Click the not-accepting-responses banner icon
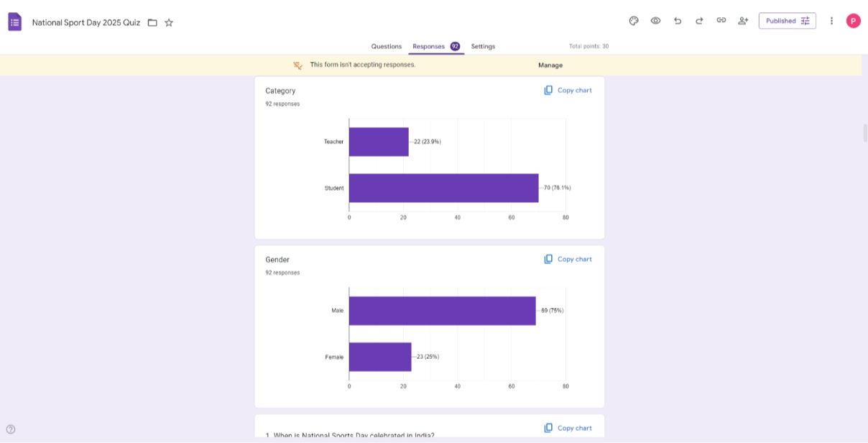The height and width of the screenshot is (443, 868). click(297, 65)
